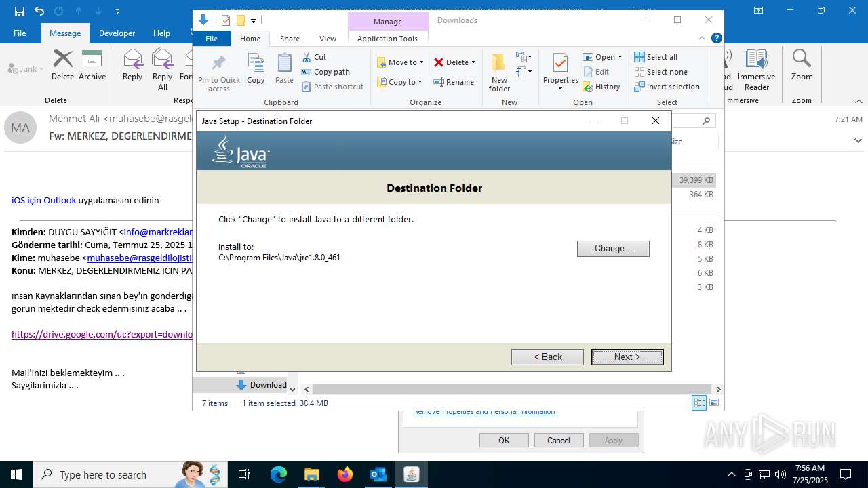Viewport: 868px width, 488px height.
Task: Open the File tab in Outlook
Action: [x=20, y=33]
